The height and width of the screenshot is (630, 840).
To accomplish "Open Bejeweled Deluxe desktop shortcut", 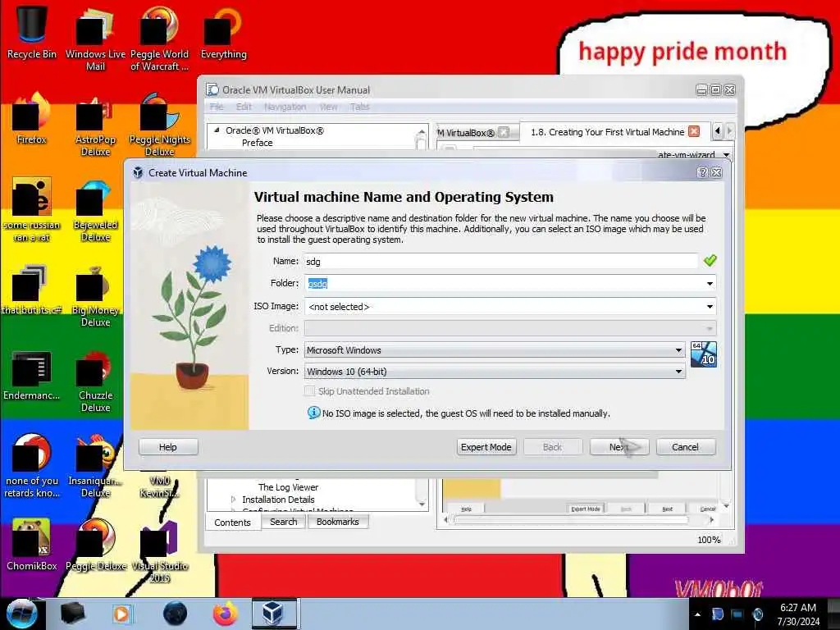I will click(x=95, y=210).
